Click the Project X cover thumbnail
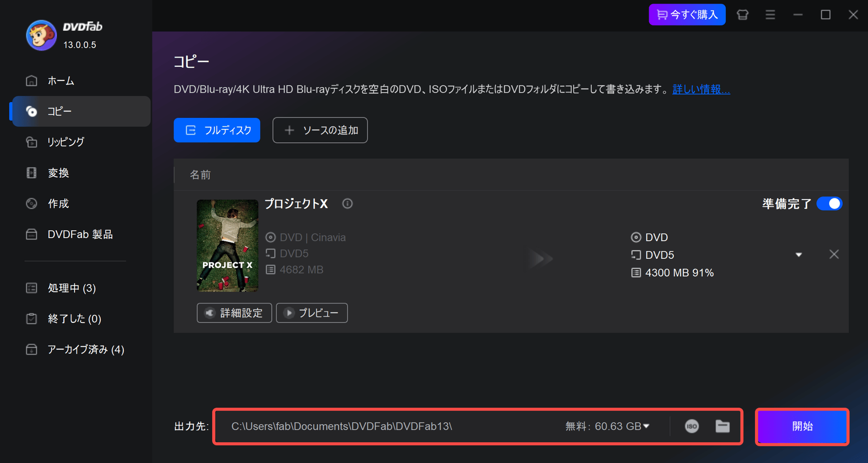The image size is (868, 463). click(227, 245)
